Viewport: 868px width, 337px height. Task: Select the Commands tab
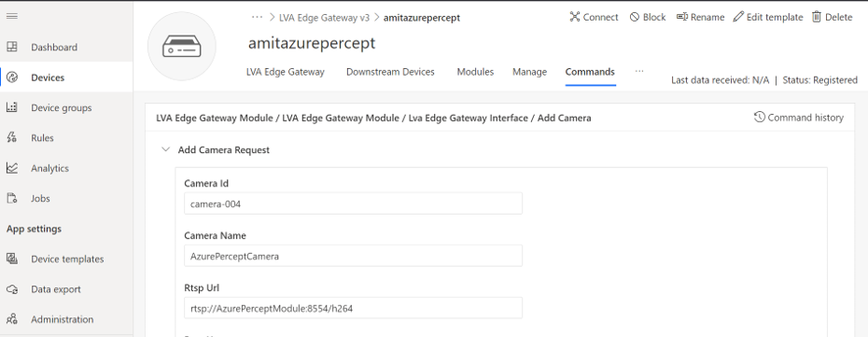point(590,72)
